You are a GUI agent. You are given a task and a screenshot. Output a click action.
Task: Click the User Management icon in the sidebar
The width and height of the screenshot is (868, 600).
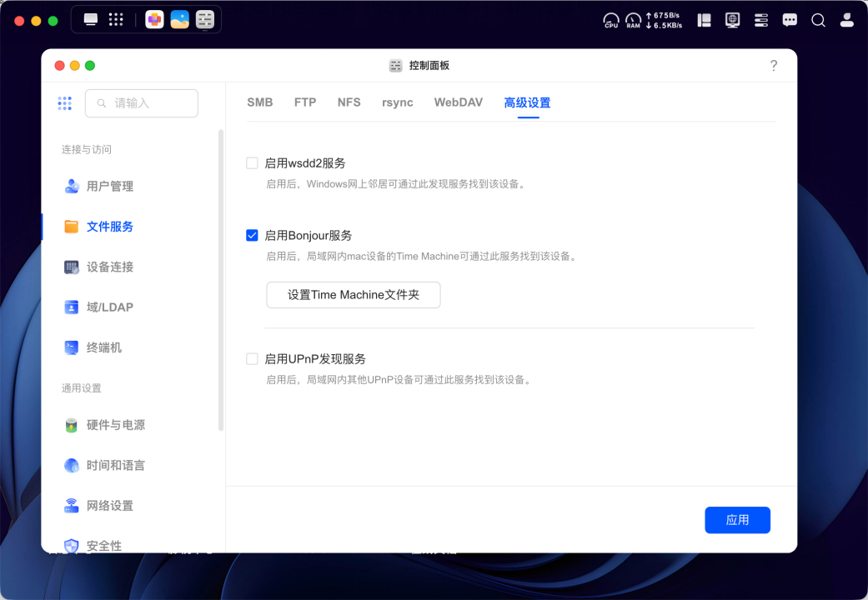[x=72, y=187]
